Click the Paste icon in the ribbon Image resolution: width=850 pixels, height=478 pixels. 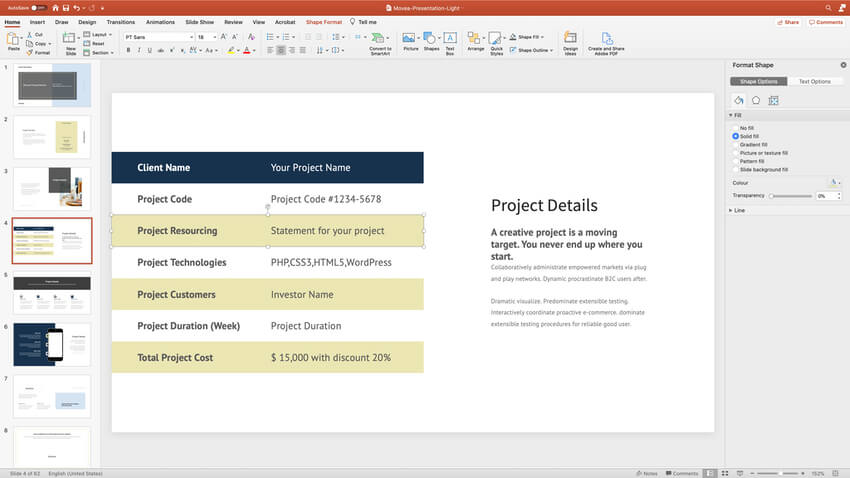point(12,40)
